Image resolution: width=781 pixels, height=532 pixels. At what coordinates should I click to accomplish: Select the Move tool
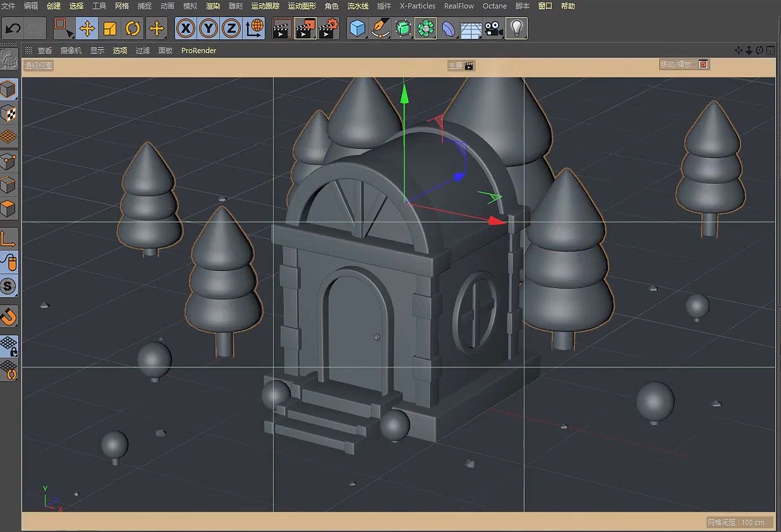(87, 28)
